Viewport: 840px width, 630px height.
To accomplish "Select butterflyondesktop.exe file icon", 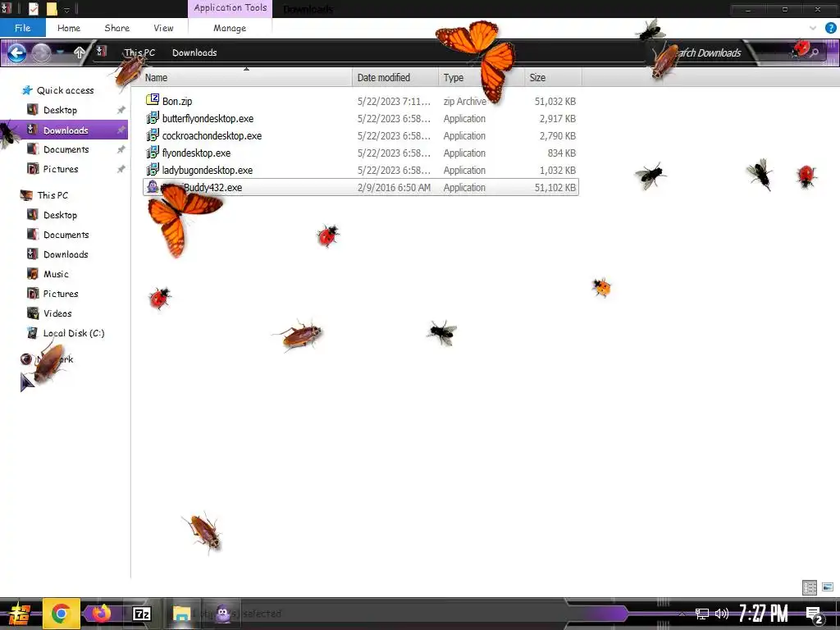I will point(153,117).
